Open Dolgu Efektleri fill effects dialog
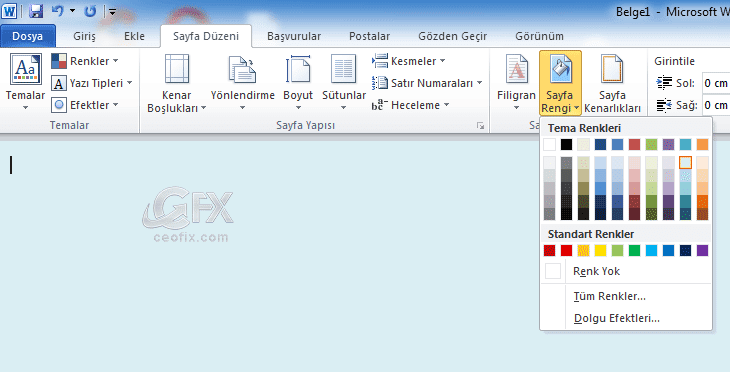This screenshot has width=730, height=372. (x=626, y=318)
